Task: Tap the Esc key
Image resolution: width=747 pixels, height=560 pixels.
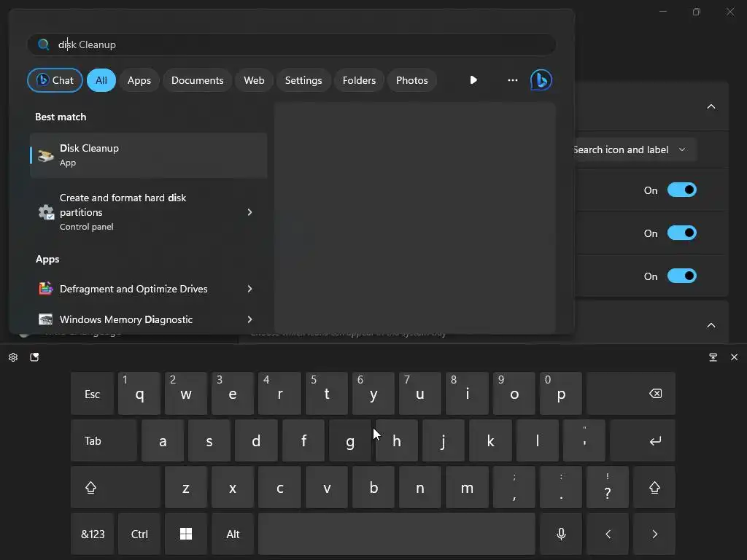Action: click(93, 394)
